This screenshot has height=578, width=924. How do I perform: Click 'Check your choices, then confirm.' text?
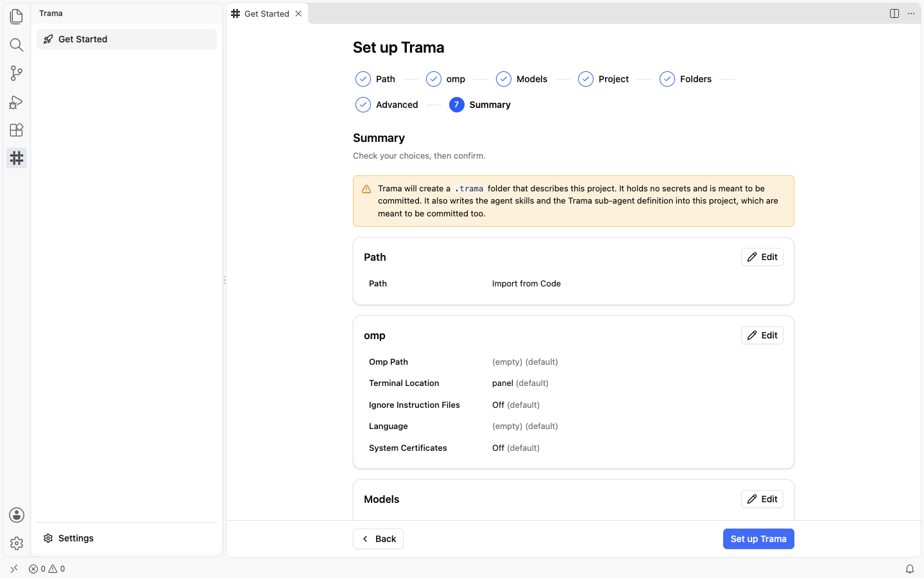pyautogui.click(x=419, y=155)
